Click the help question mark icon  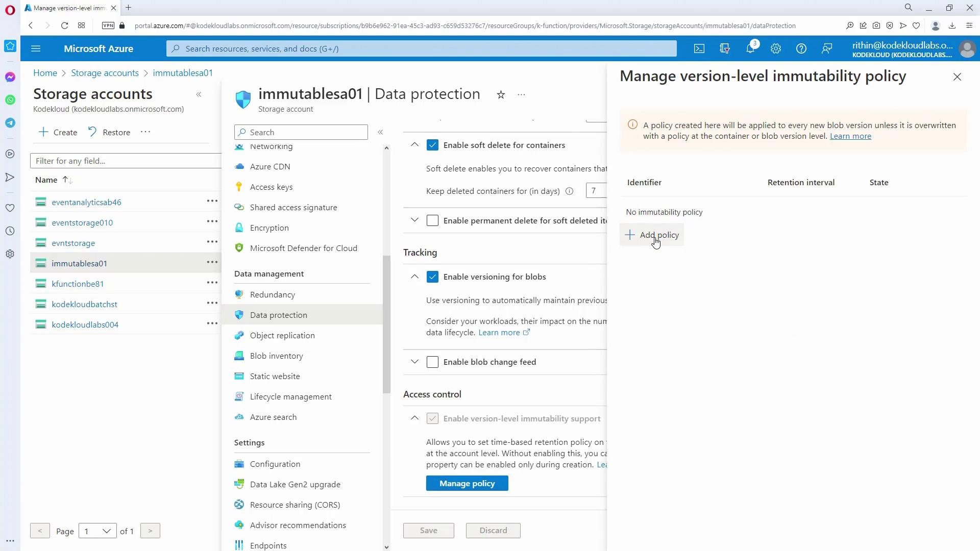(801, 48)
